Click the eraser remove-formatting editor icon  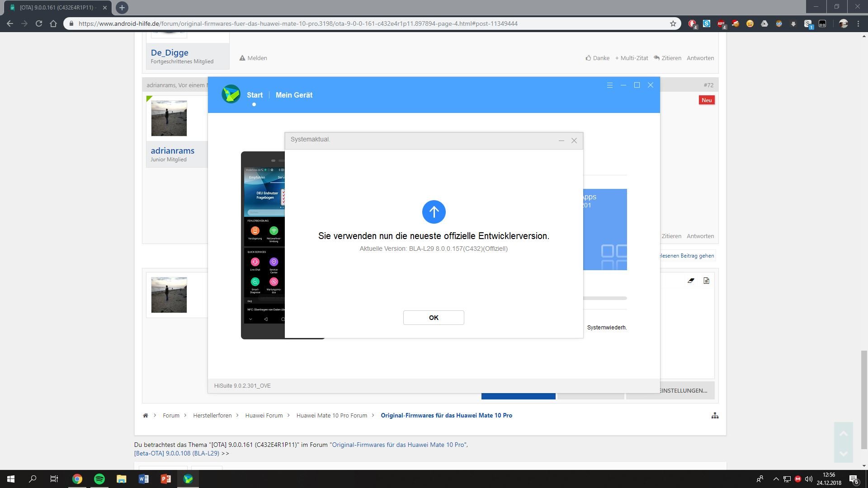[691, 281]
